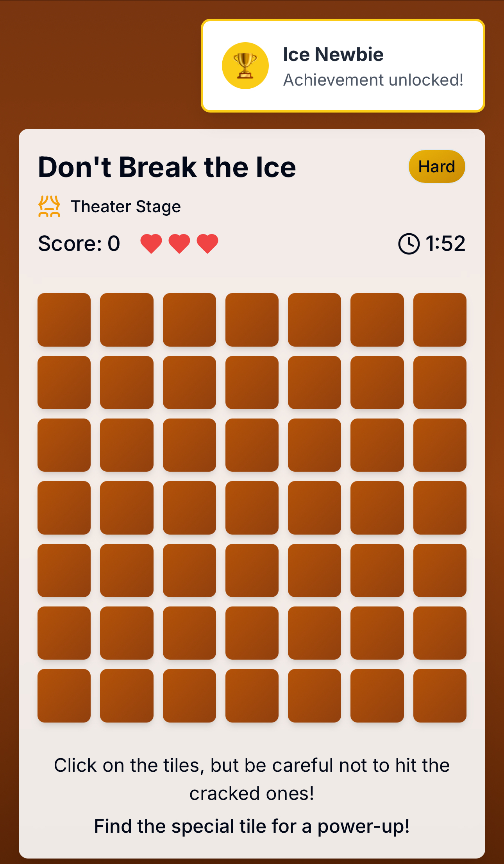
Task: Click the 1:52 countdown timer text
Action: coord(445,243)
